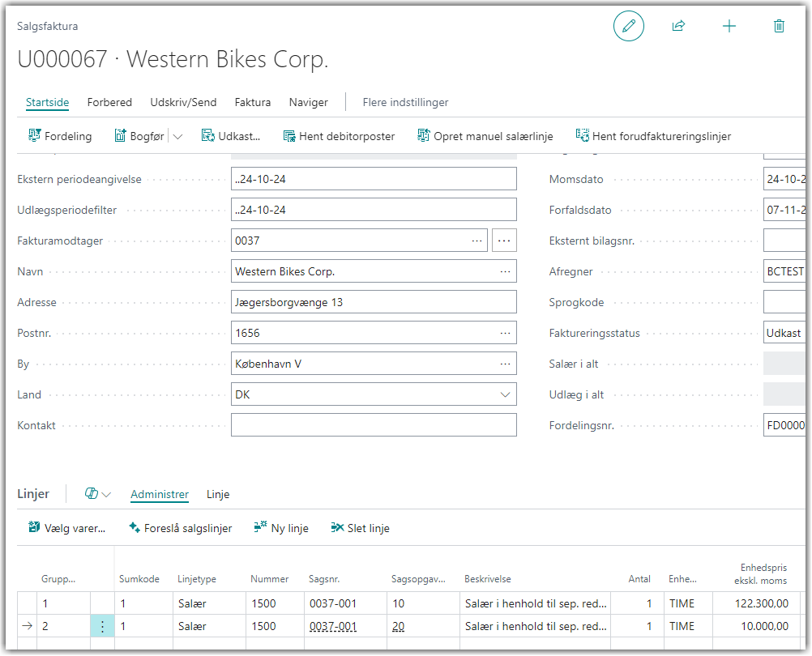Click Enhedspris cell 10.000,00
Image resolution: width=812 pixels, height=656 pixels.
(x=756, y=627)
